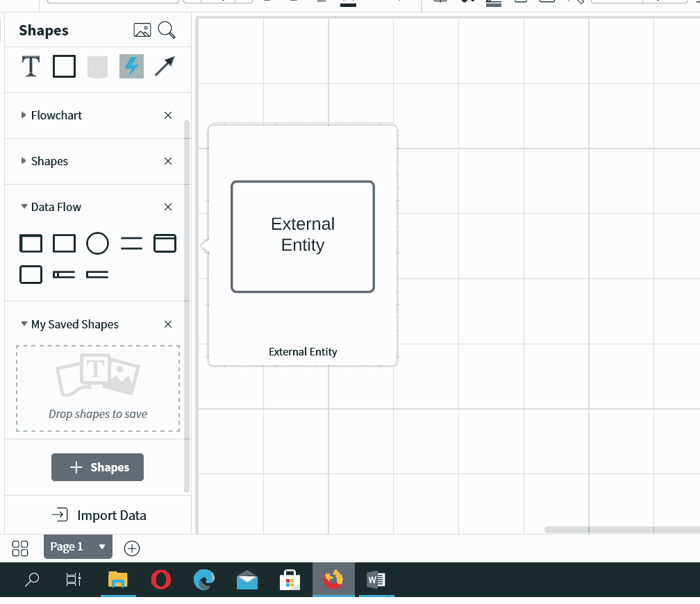
Task: Click the image search icon beside Shapes
Action: pyautogui.click(x=142, y=30)
